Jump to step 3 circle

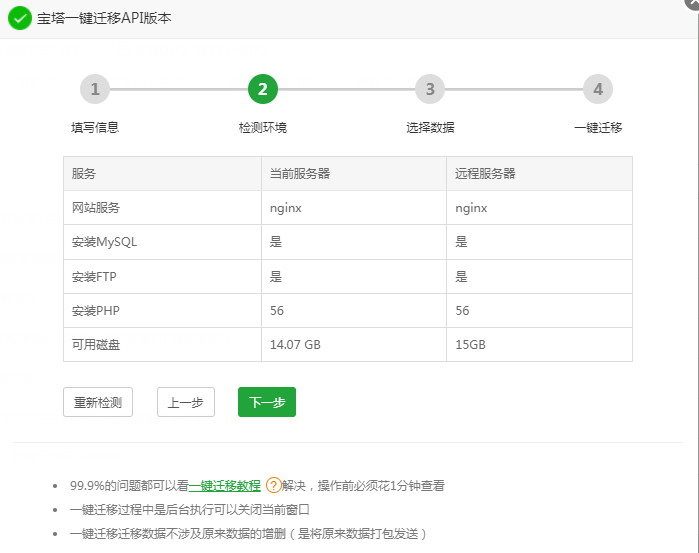430,89
